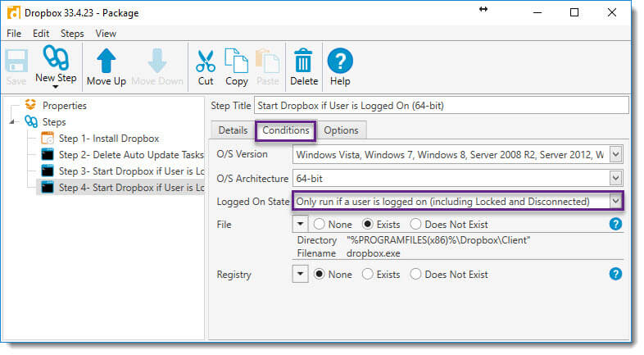Click the Step Title input field
Viewport: 644px width, 355px height.
(x=442, y=106)
